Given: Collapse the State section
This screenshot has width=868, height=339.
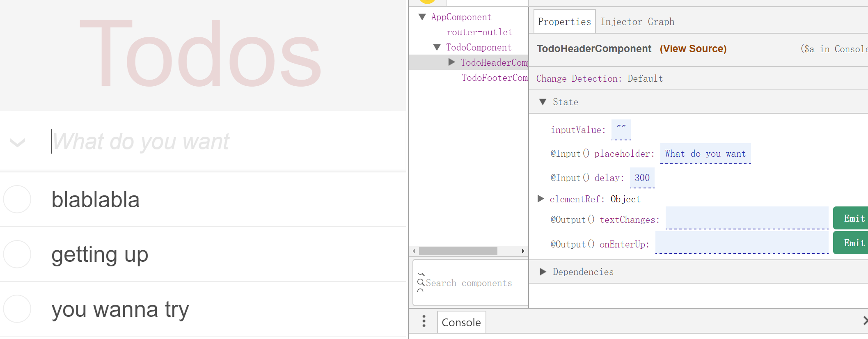Looking at the screenshot, I should click(543, 102).
